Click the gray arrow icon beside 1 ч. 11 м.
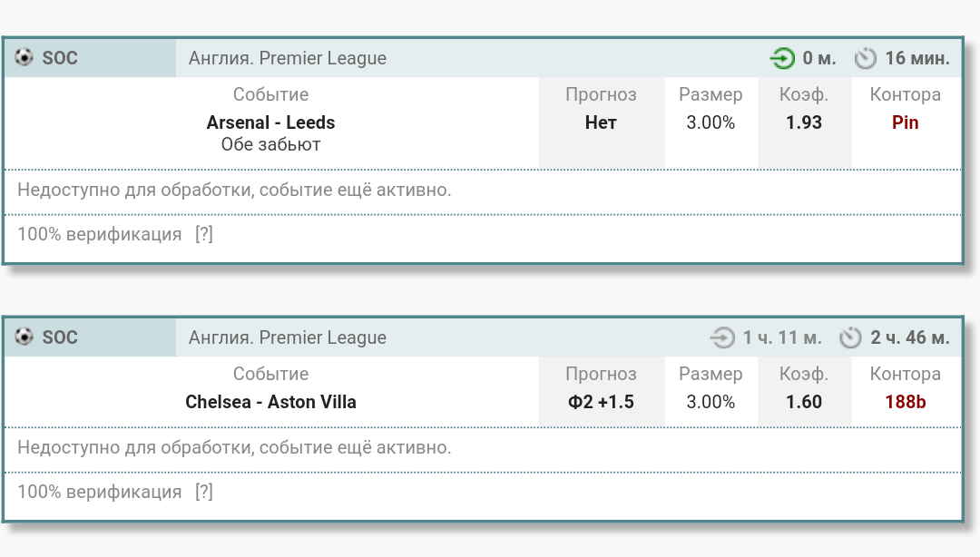 (x=721, y=338)
